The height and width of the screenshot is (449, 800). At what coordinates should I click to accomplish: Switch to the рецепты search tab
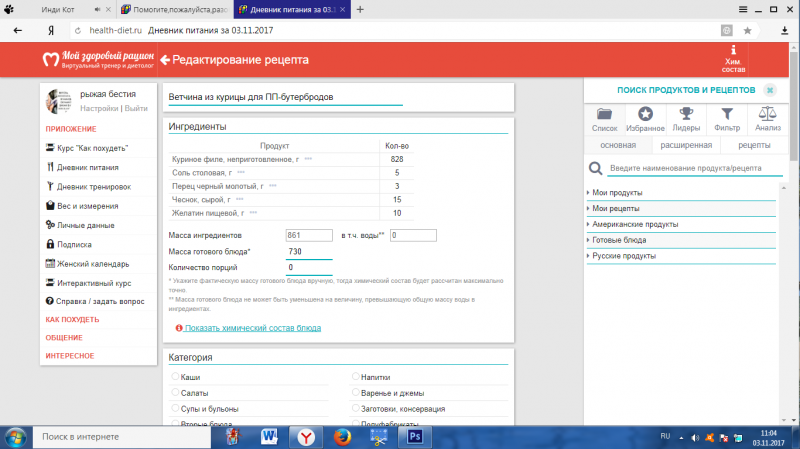tap(754, 146)
